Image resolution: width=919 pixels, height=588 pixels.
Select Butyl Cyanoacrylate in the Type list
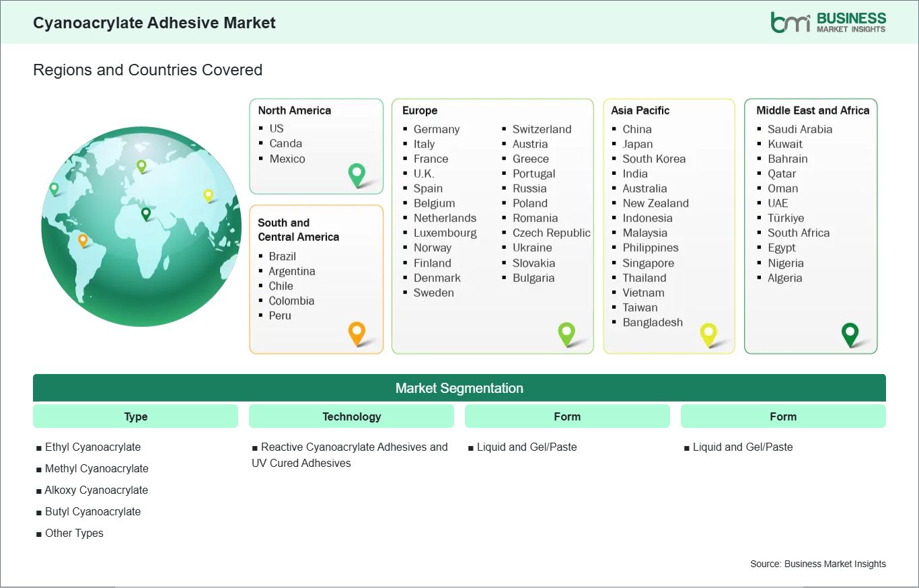tap(93, 511)
